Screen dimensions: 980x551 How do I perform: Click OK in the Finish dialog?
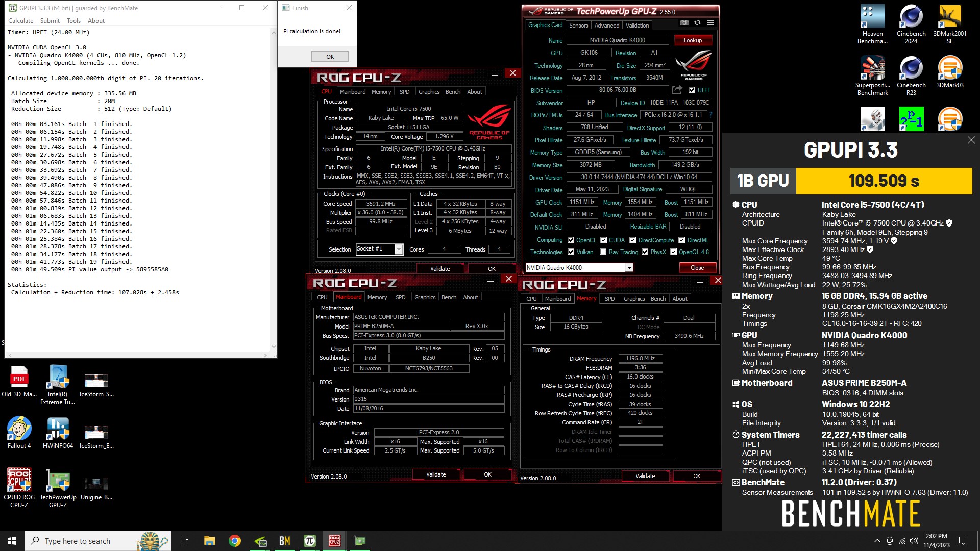coord(330,57)
